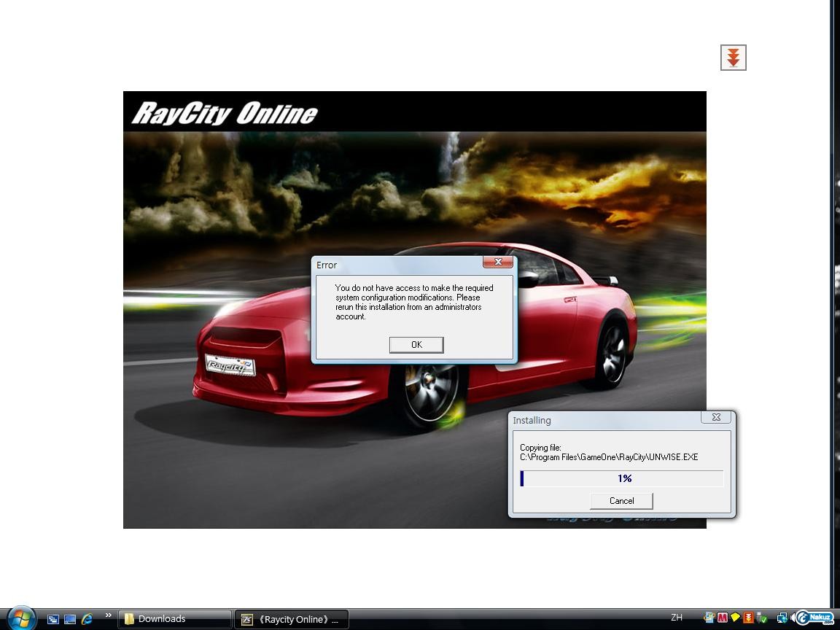
Task: Switch to Raycity Online taskbar button
Action: pyautogui.click(x=292, y=619)
